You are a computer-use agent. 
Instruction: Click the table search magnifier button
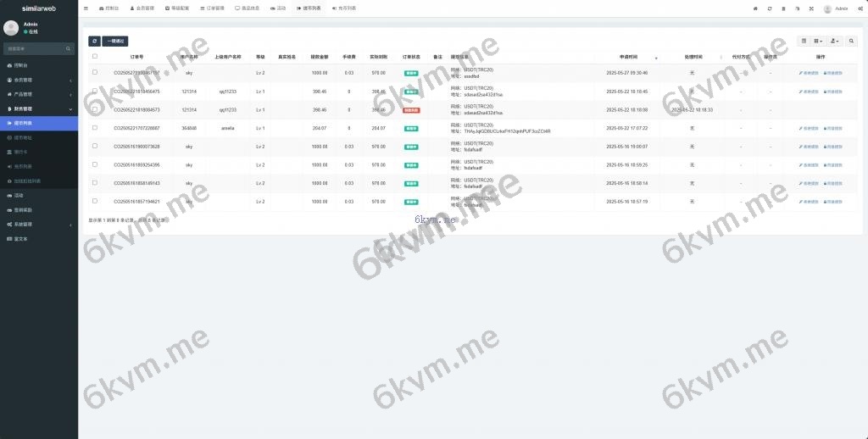[852, 41]
